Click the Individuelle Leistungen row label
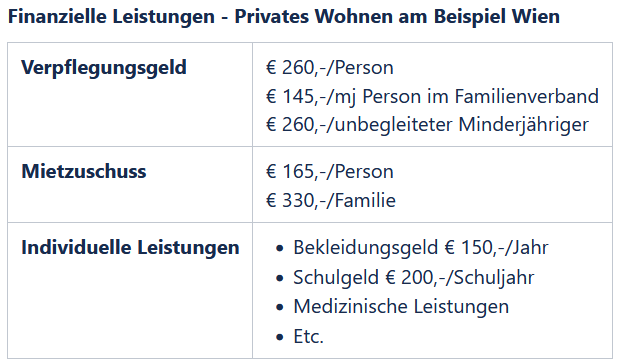617x362 pixels. point(130,247)
